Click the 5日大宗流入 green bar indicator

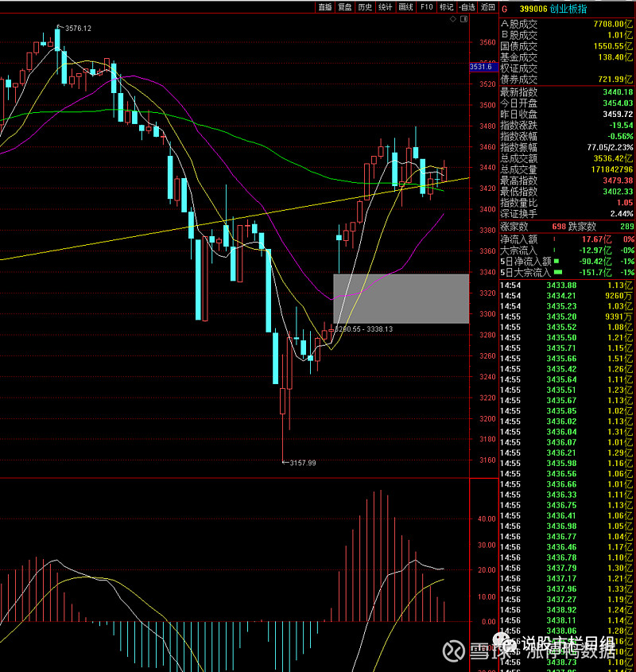tap(558, 273)
